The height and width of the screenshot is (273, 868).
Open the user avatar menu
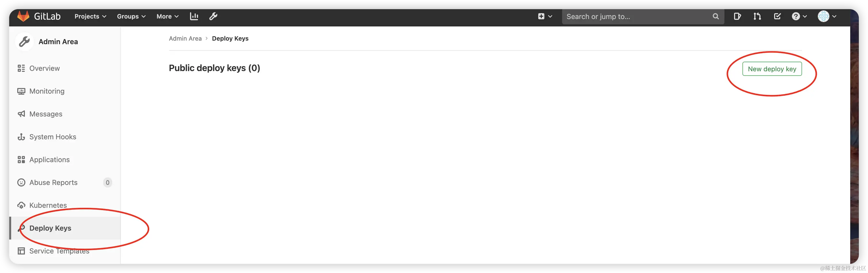pos(827,16)
